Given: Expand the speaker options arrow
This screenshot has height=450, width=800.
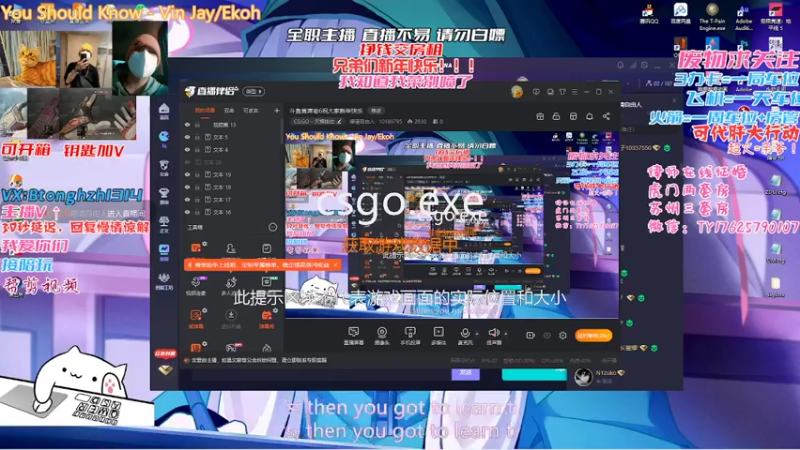Looking at the screenshot, I should point(506,334).
